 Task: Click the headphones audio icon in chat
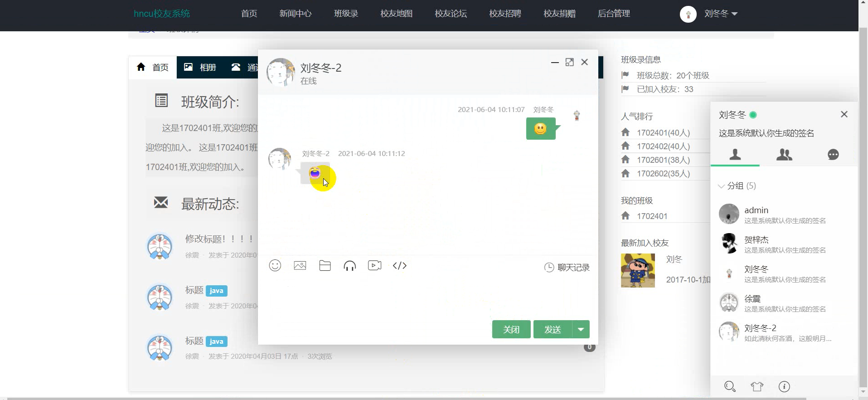(350, 266)
